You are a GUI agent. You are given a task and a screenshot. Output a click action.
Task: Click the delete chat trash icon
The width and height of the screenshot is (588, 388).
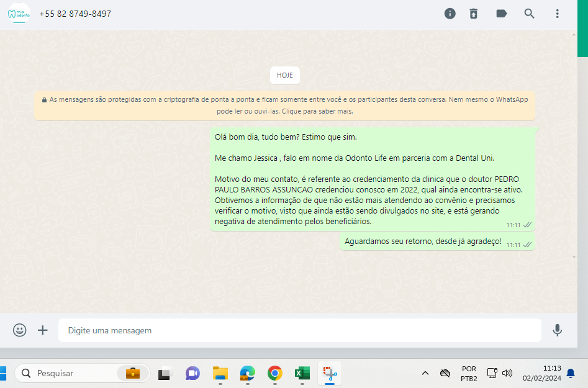point(474,14)
